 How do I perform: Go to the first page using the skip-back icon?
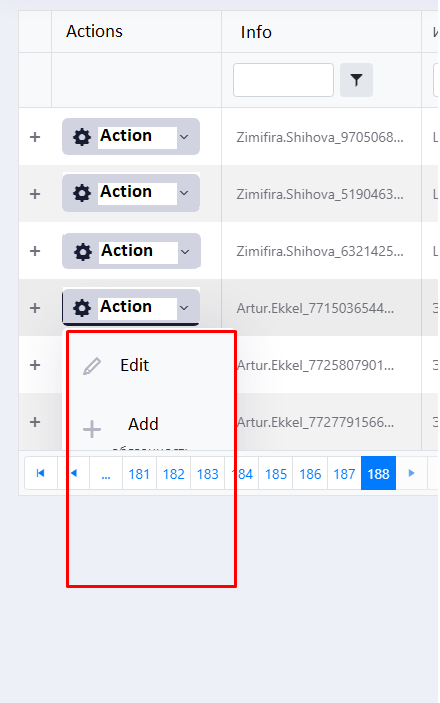pyautogui.click(x=40, y=473)
